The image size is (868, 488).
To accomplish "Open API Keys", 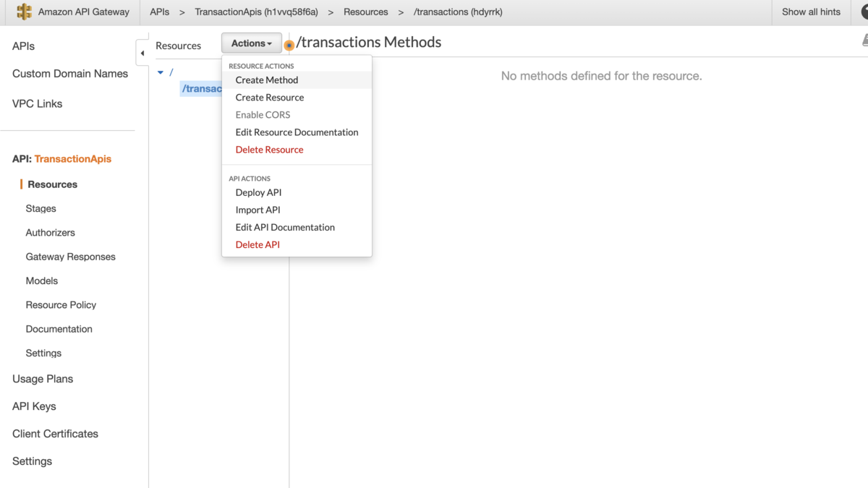I will [34, 406].
